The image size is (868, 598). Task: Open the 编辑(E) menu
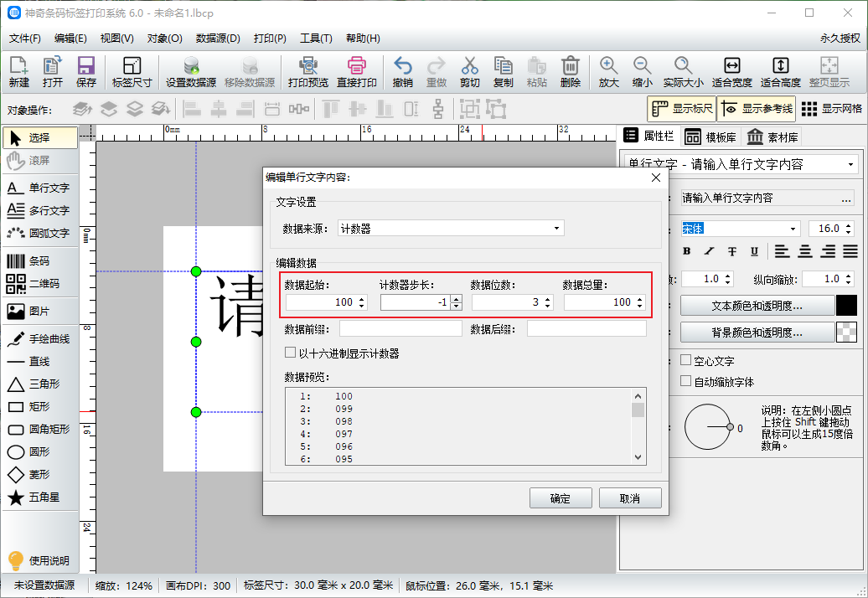point(70,39)
